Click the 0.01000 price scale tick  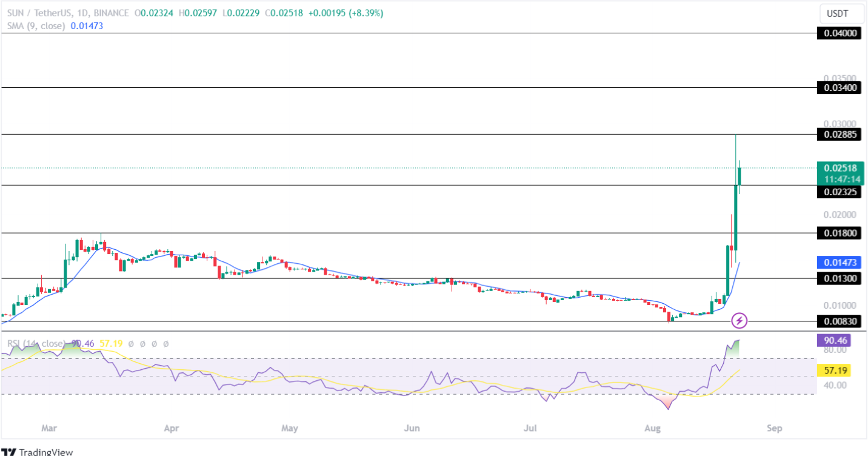click(x=840, y=305)
